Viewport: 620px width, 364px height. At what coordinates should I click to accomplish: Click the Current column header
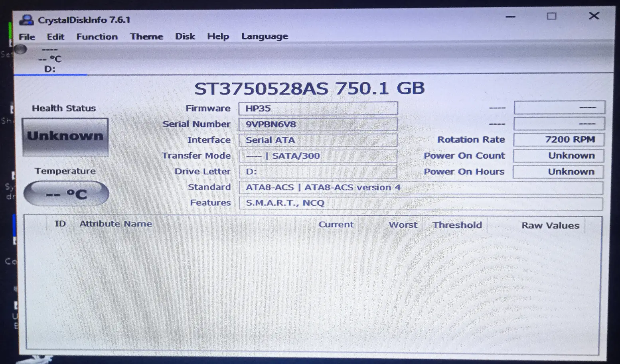click(x=336, y=224)
